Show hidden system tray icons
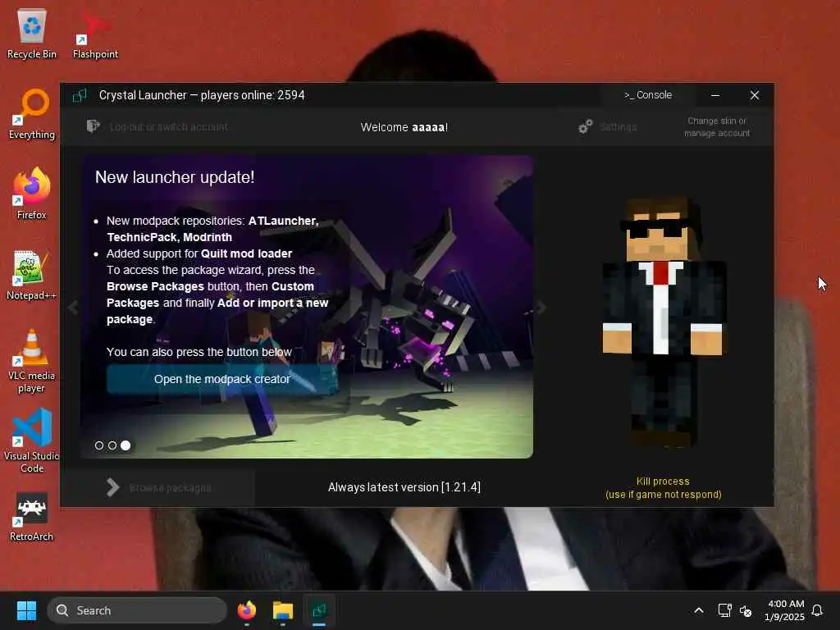Image resolution: width=840 pixels, height=630 pixels. pyautogui.click(x=699, y=610)
